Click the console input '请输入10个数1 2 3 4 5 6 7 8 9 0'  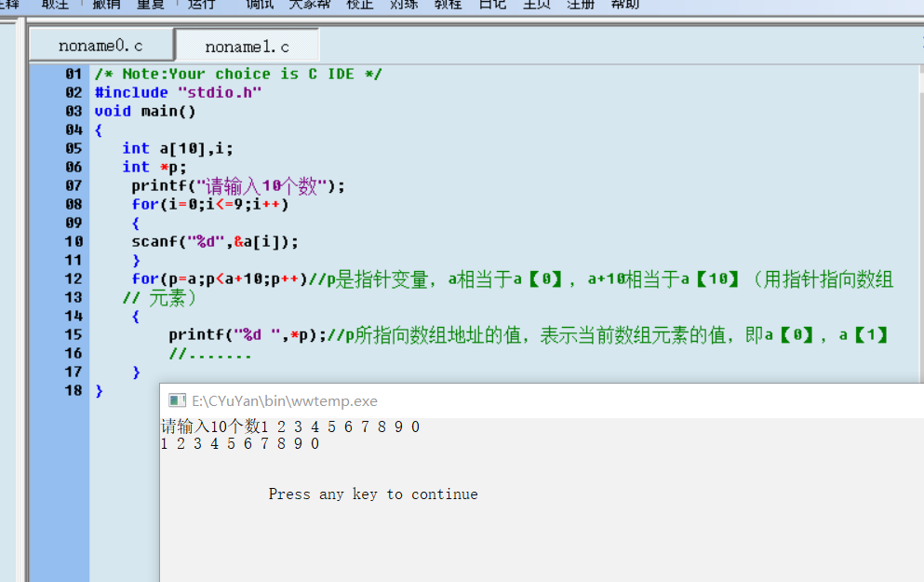click(290, 426)
